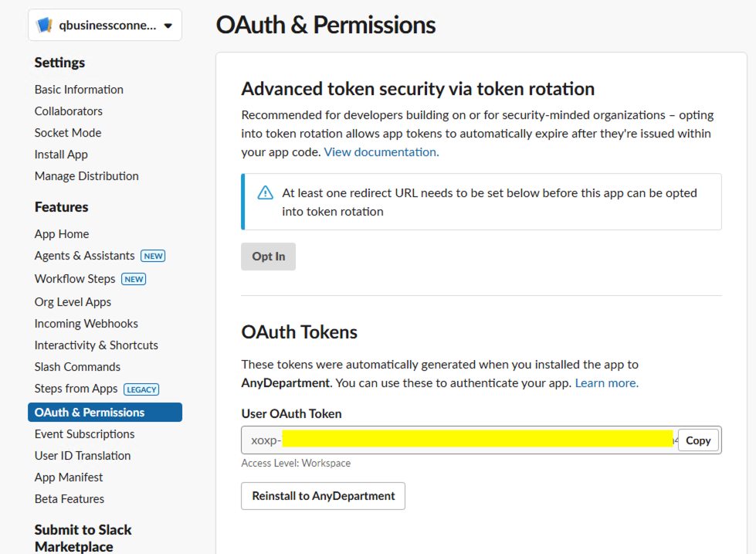The image size is (756, 554).
Task: Go to User ID Translation
Action: [83, 456]
